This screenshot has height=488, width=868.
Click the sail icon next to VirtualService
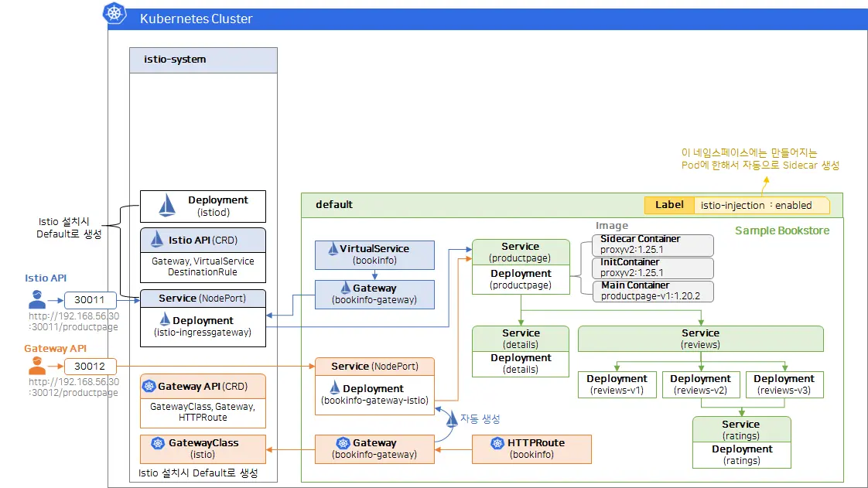click(333, 249)
